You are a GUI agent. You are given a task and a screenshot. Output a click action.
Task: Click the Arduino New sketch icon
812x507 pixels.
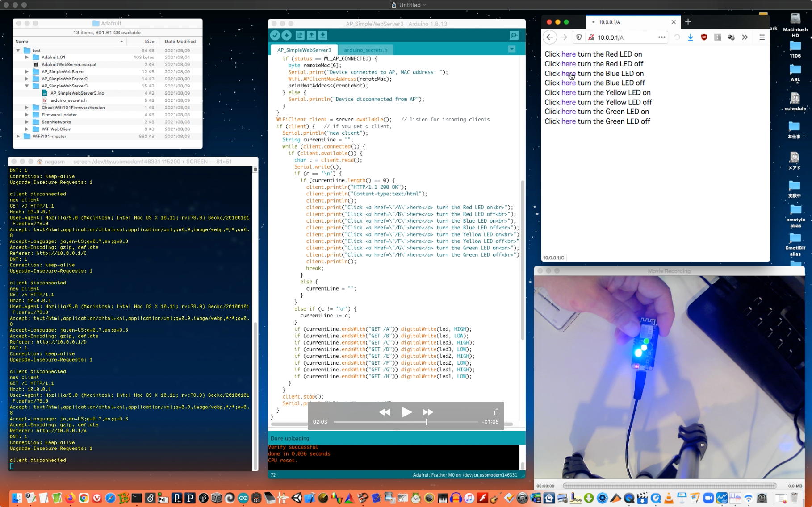[x=300, y=35]
